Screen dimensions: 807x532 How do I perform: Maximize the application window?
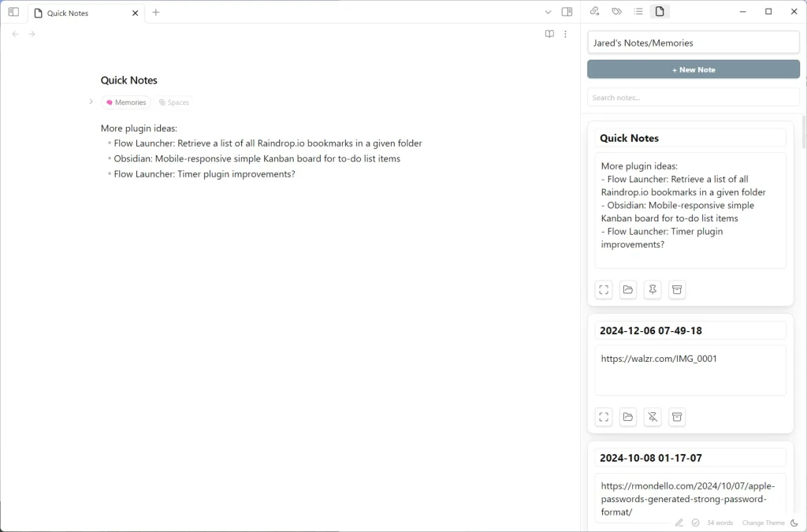click(x=768, y=11)
